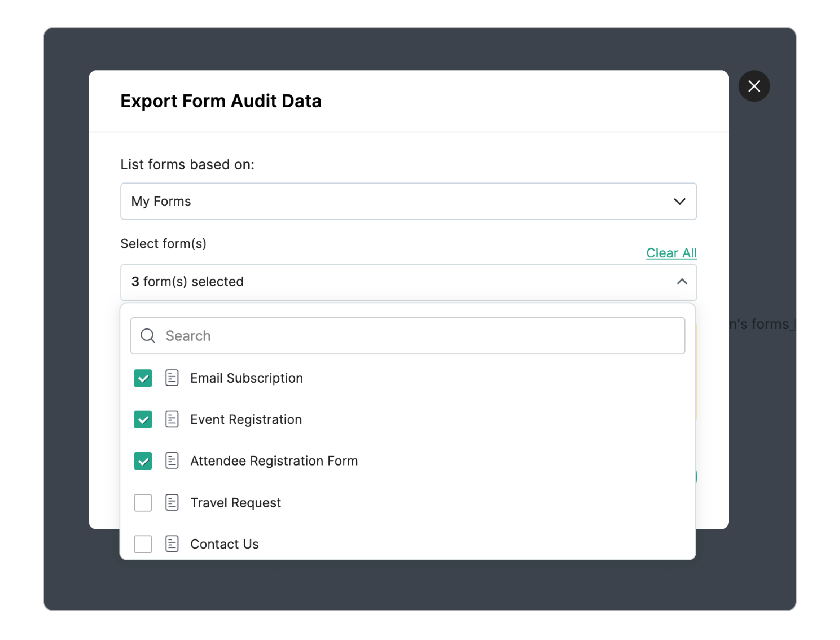Click the form icon beside Event Registration

pos(172,419)
